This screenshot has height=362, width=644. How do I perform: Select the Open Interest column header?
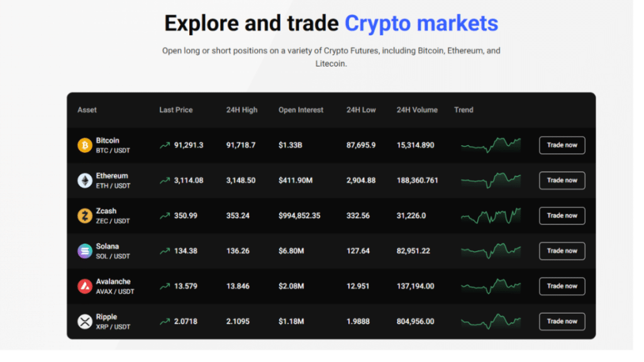click(301, 110)
